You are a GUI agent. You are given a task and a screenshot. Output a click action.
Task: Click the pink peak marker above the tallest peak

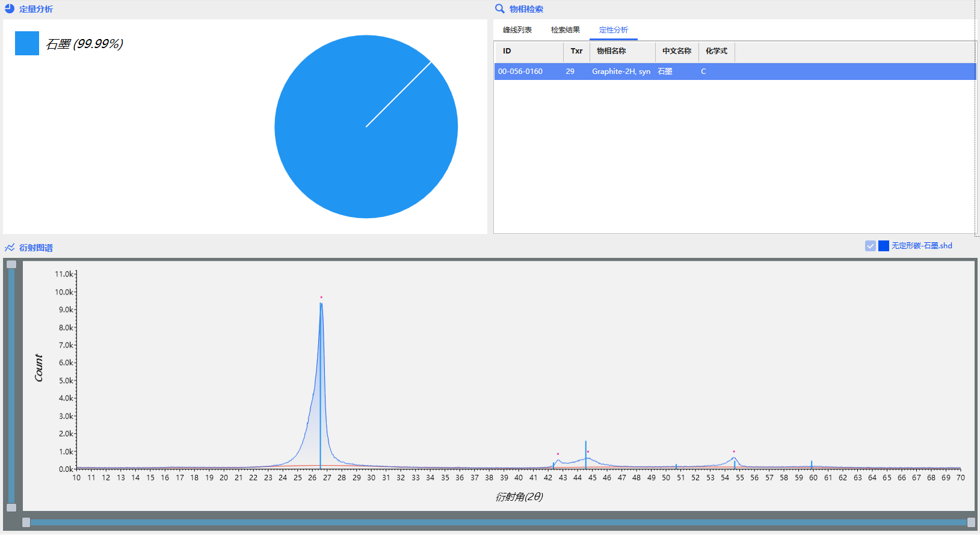tap(321, 297)
